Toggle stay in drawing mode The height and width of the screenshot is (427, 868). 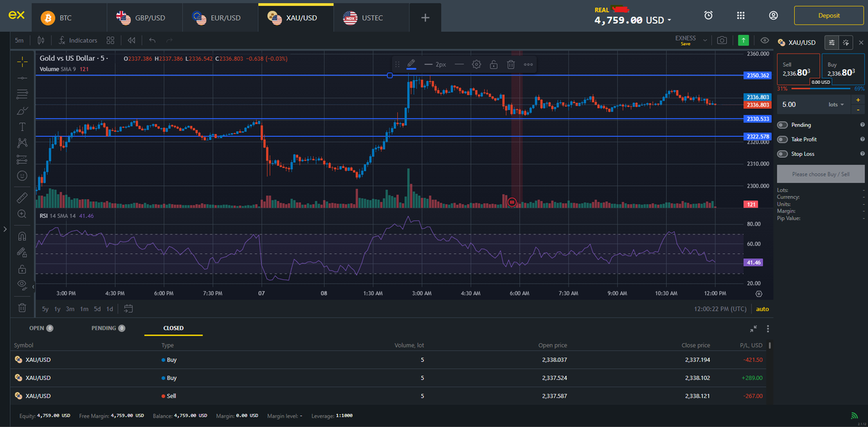(x=22, y=253)
